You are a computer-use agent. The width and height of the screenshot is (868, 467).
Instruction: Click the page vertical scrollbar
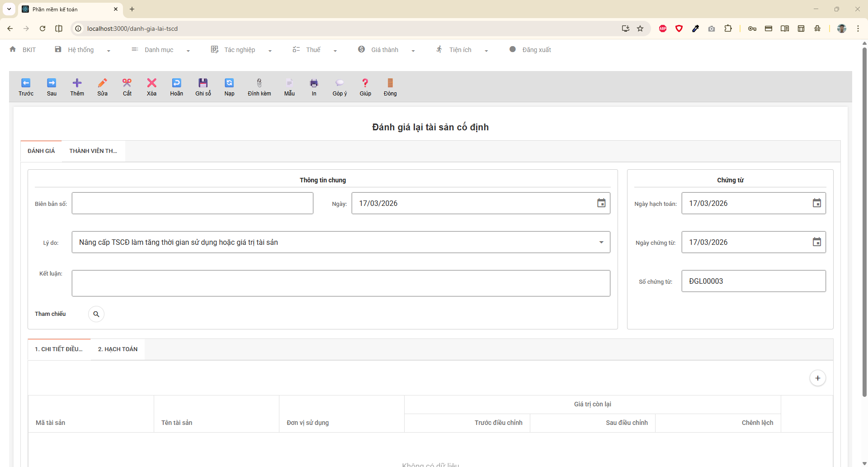[864, 226]
